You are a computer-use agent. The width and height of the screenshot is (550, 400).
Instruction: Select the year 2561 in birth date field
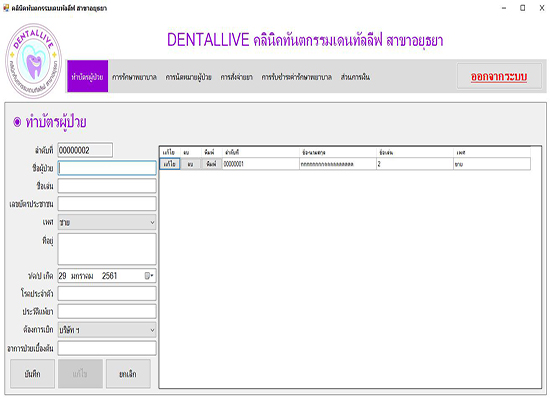tap(109, 276)
